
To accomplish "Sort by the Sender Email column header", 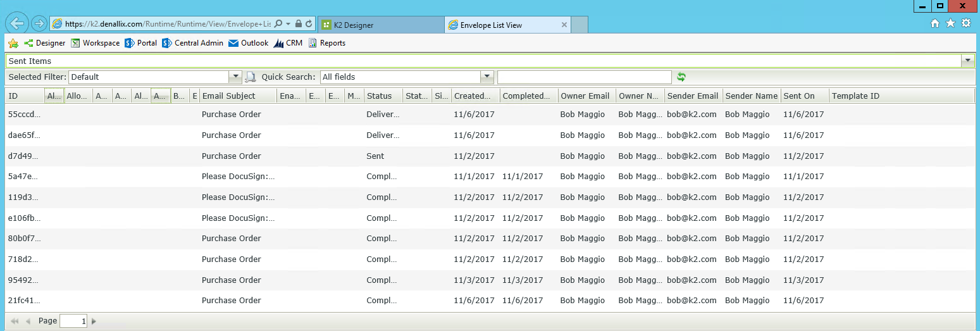I will [693, 96].
